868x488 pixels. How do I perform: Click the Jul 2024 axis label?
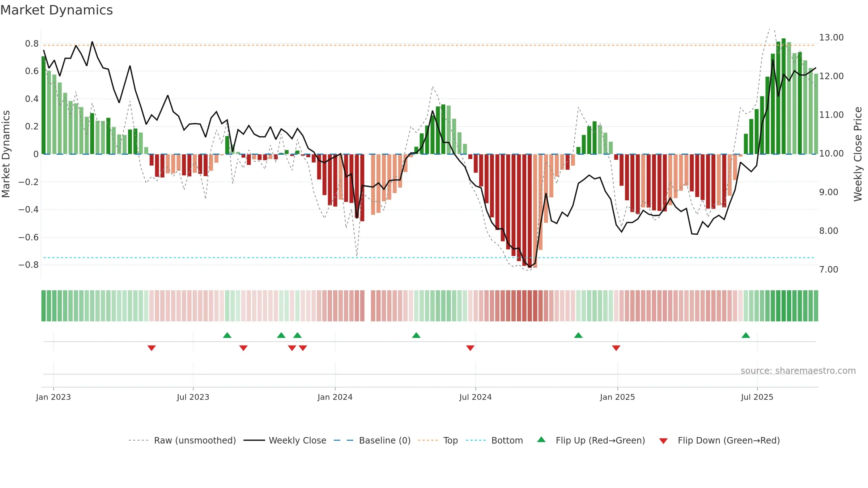tap(476, 397)
